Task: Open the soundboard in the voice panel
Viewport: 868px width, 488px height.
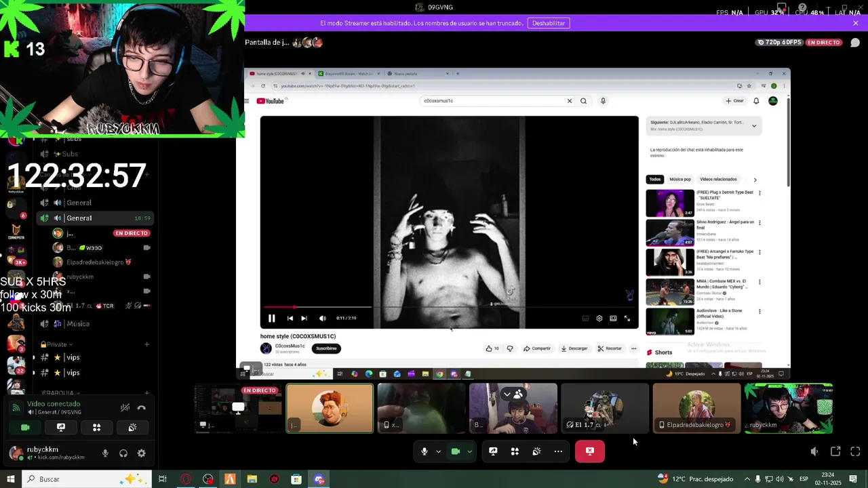Action: click(x=132, y=428)
